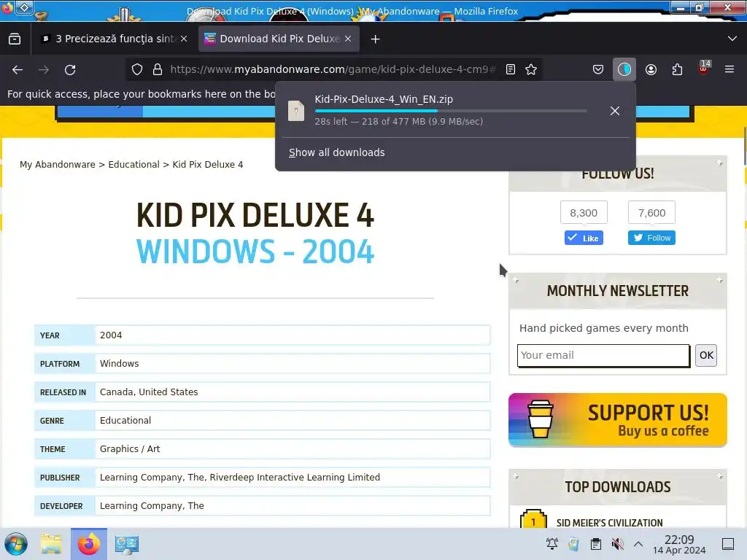Open the monitor app on taskbar
The height and width of the screenshot is (560, 747).
(127, 544)
